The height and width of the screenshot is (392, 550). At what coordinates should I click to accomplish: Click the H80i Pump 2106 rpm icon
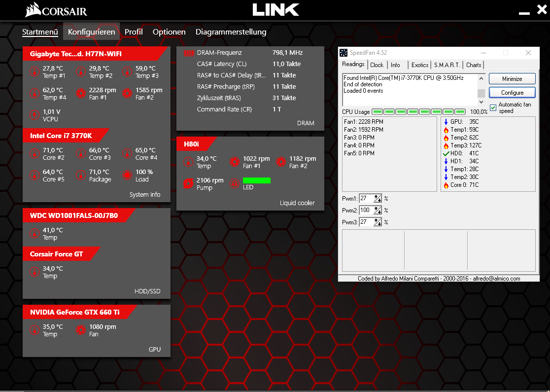pos(188,183)
